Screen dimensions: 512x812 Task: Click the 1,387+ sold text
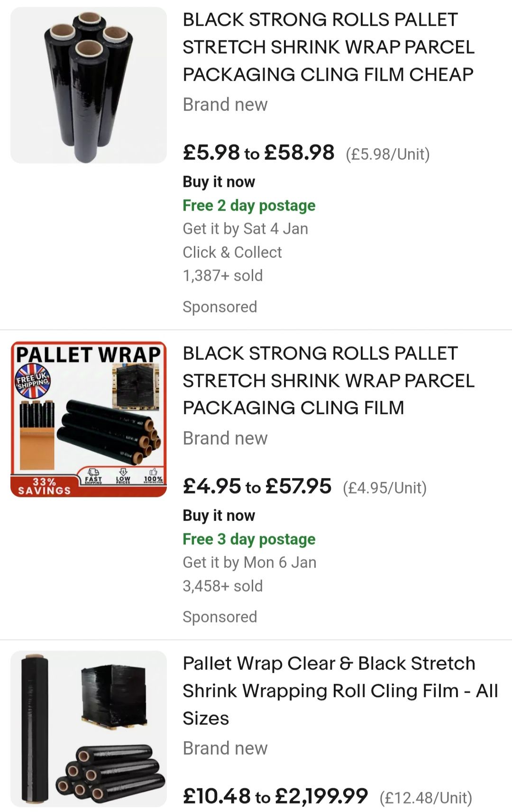click(222, 275)
